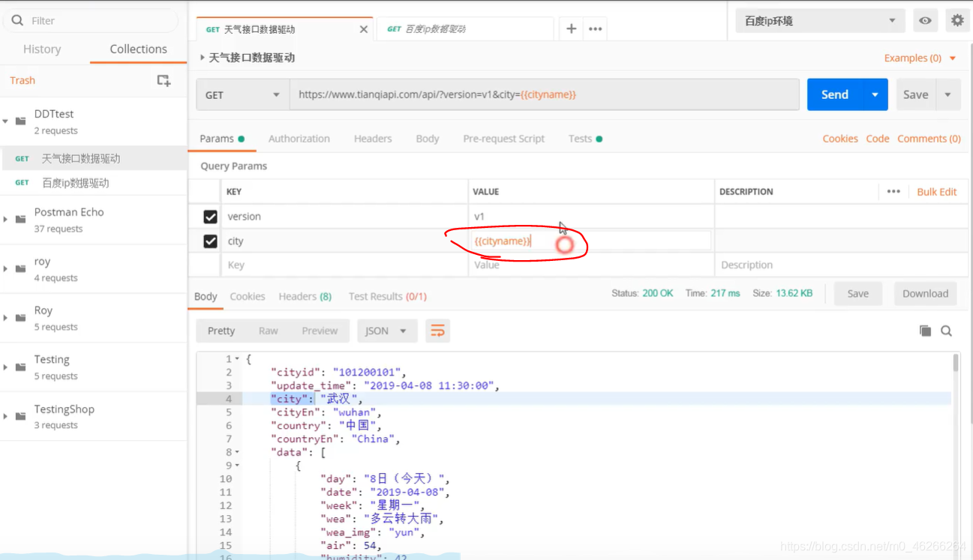Open the Authorization tab
Screen dimensions: 973x560
click(x=299, y=139)
